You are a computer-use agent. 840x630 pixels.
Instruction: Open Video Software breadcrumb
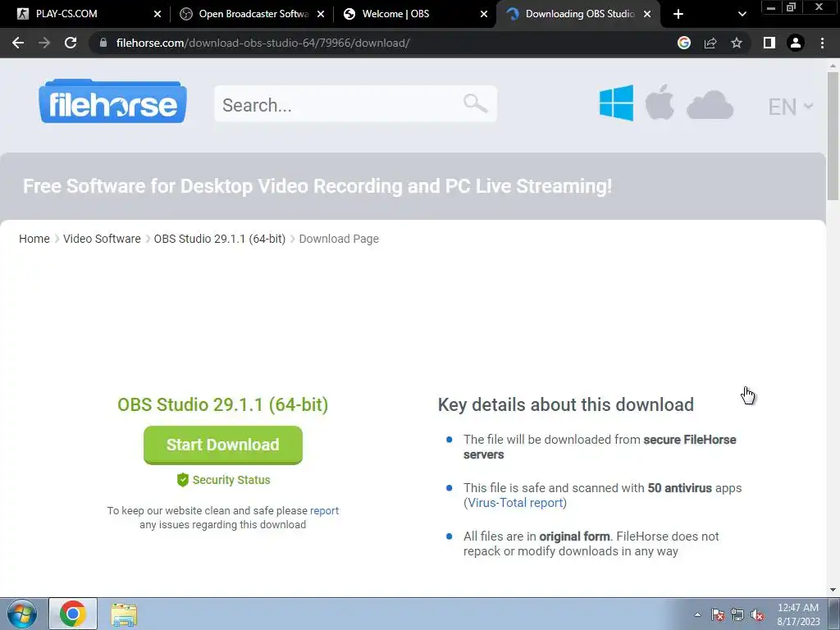coord(102,239)
